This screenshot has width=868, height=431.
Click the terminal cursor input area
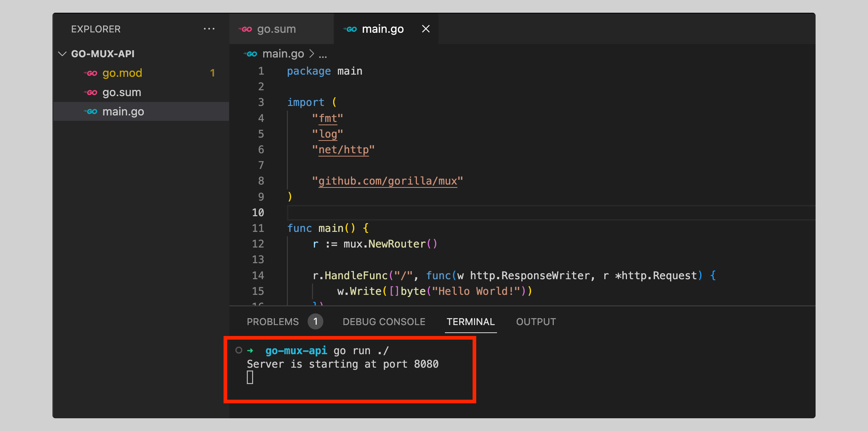(x=250, y=377)
